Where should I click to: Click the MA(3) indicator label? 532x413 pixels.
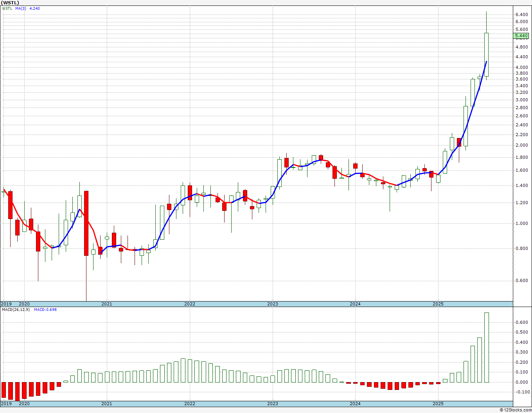(x=21, y=9)
